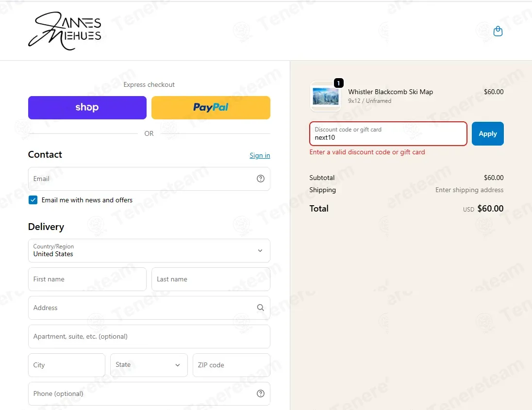Image resolution: width=532 pixels, height=410 pixels.
Task: Open the shopping bag cart icon
Action: click(498, 31)
